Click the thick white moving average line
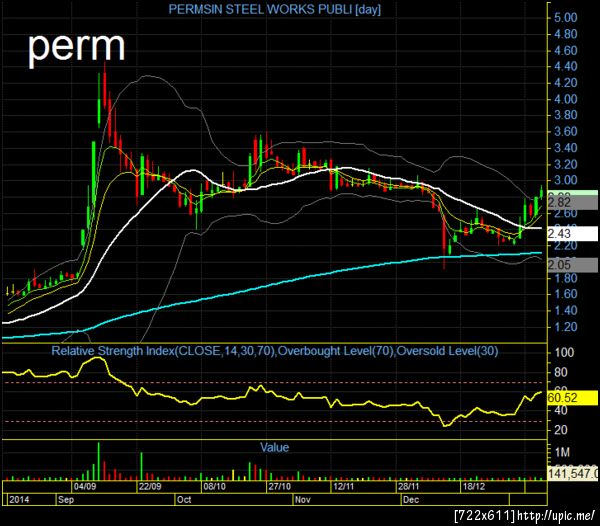 coord(268,187)
